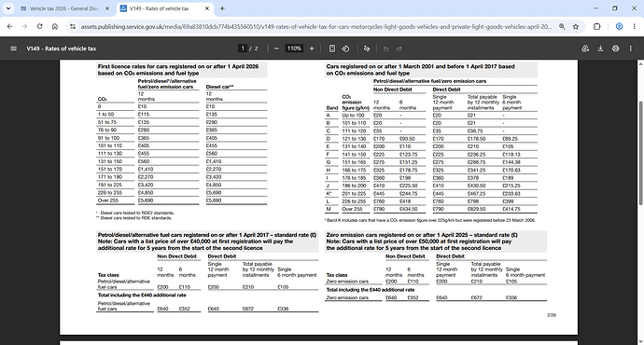
Task: Click the vertical scrollbar thumb
Action: pos(640,153)
